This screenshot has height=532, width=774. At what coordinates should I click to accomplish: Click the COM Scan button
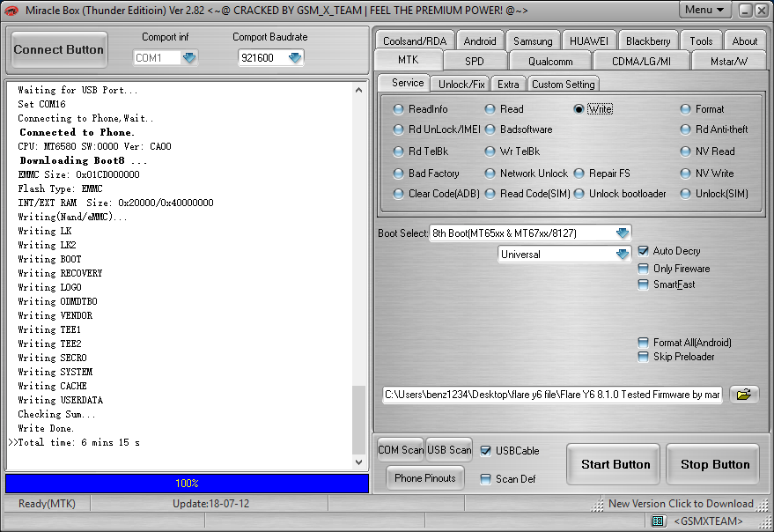coord(401,450)
